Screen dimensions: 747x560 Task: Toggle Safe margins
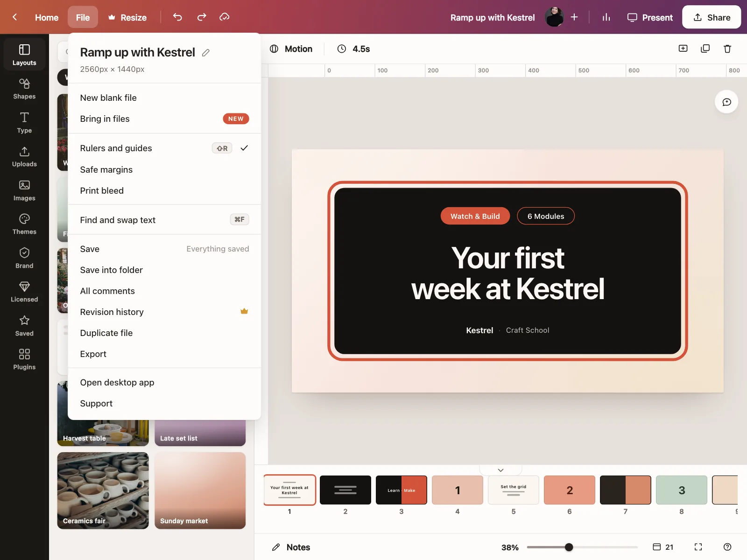pyautogui.click(x=164, y=170)
